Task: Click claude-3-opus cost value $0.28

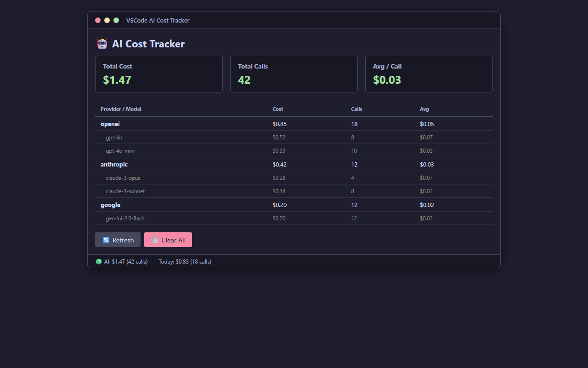Action: 279,178
